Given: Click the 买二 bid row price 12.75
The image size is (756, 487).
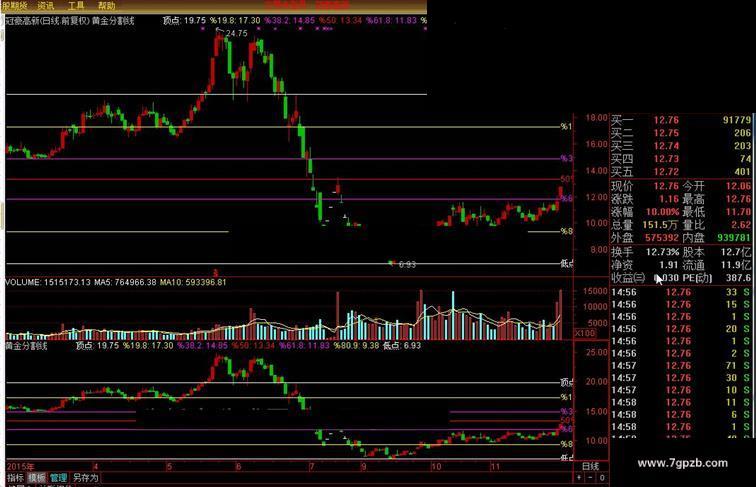Looking at the screenshot, I should pyautogui.click(x=666, y=133).
